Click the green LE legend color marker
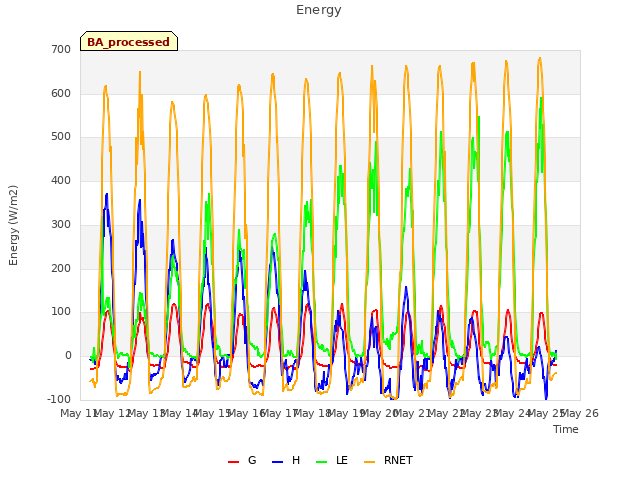The height and width of the screenshot is (480, 640). tap(322, 462)
